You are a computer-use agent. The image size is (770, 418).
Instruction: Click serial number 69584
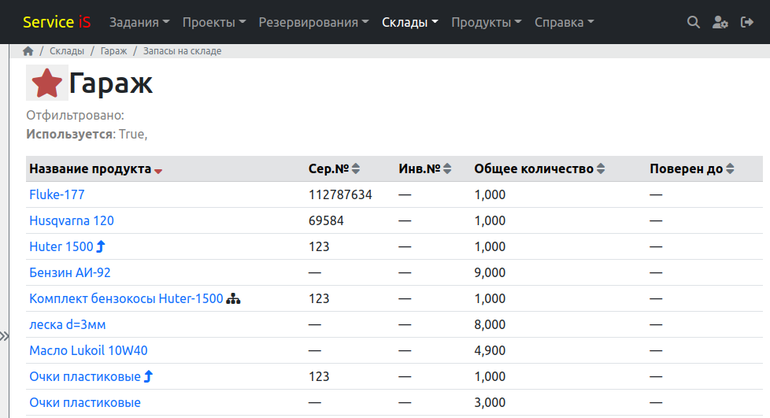(326, 221)
